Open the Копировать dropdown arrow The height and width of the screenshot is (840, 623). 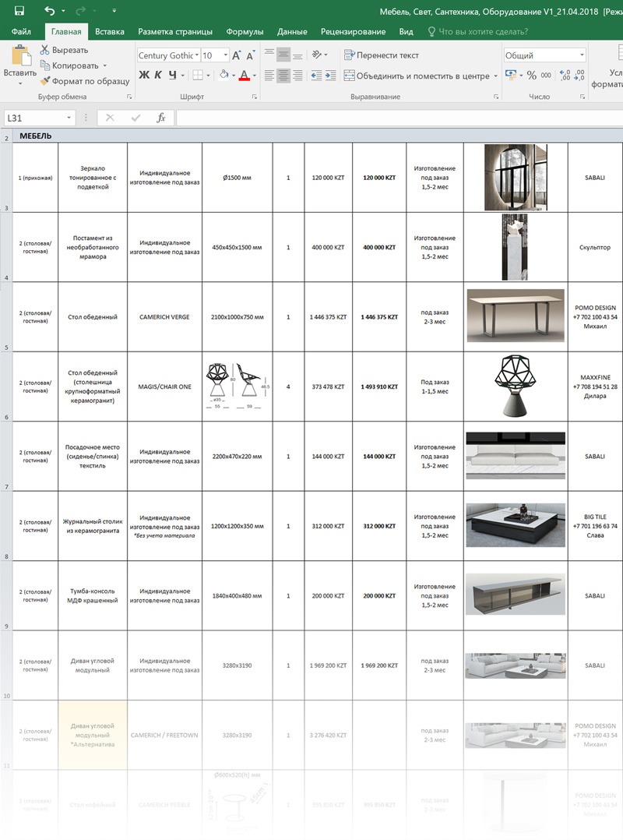[x=105, y=65]
